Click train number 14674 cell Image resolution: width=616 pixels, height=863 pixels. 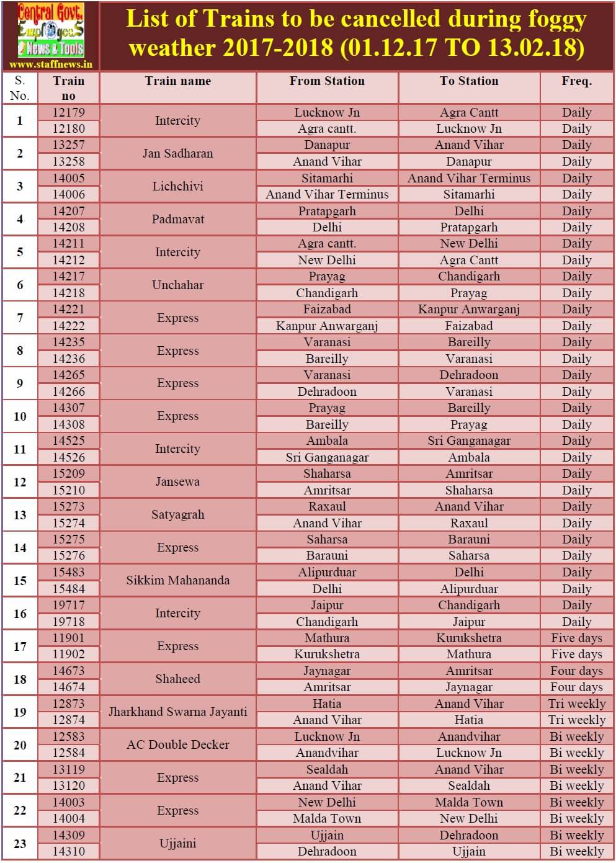[x=68, y=687]
